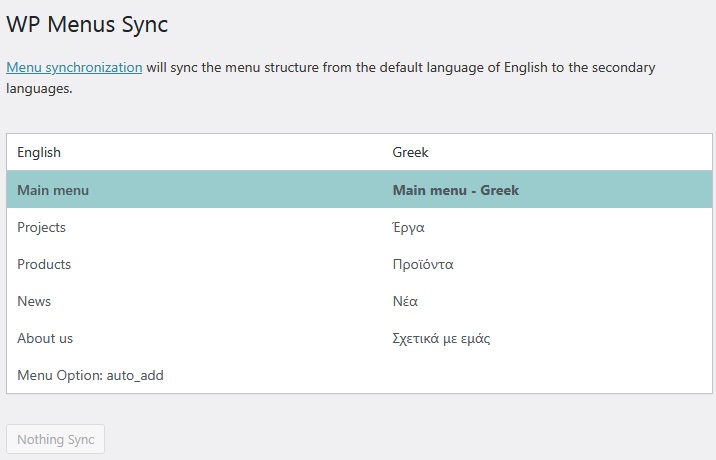Select the News menu item
Viewport: 716px width, 460px height.
(34, 301)
